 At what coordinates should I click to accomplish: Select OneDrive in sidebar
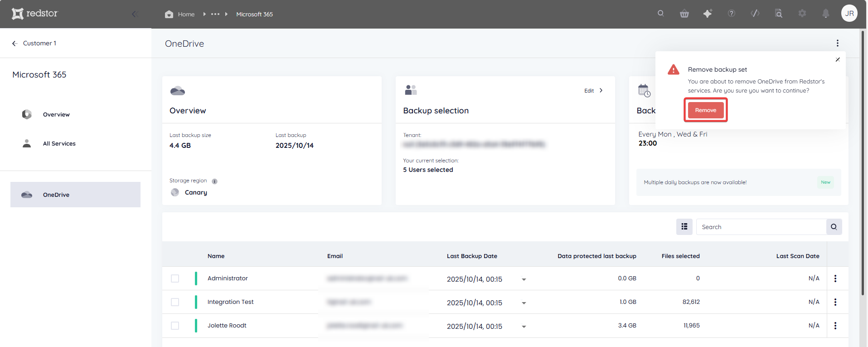point(75,195)
